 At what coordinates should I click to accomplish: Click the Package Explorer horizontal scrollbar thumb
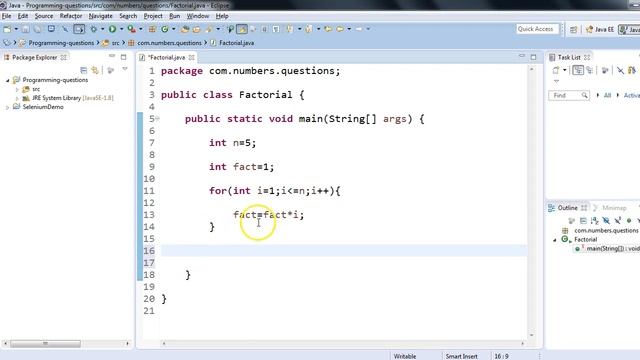(x=45, y=344)
